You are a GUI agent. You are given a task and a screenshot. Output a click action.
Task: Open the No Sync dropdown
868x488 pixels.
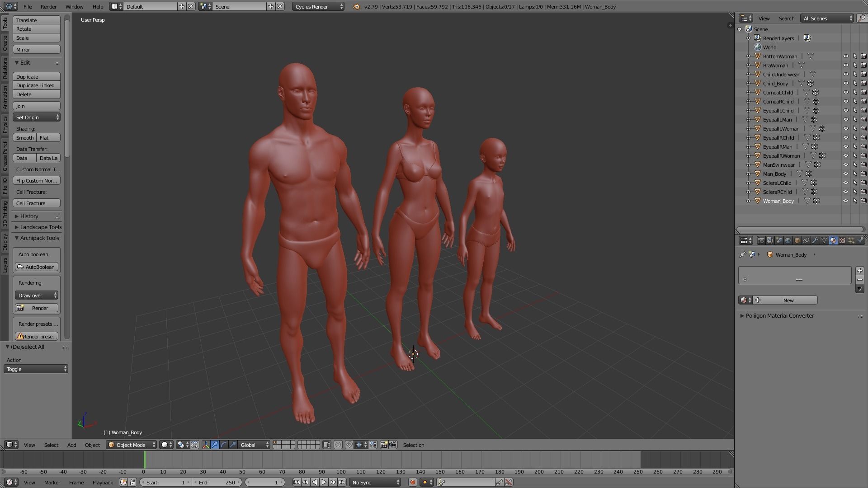tap(375, 483)
